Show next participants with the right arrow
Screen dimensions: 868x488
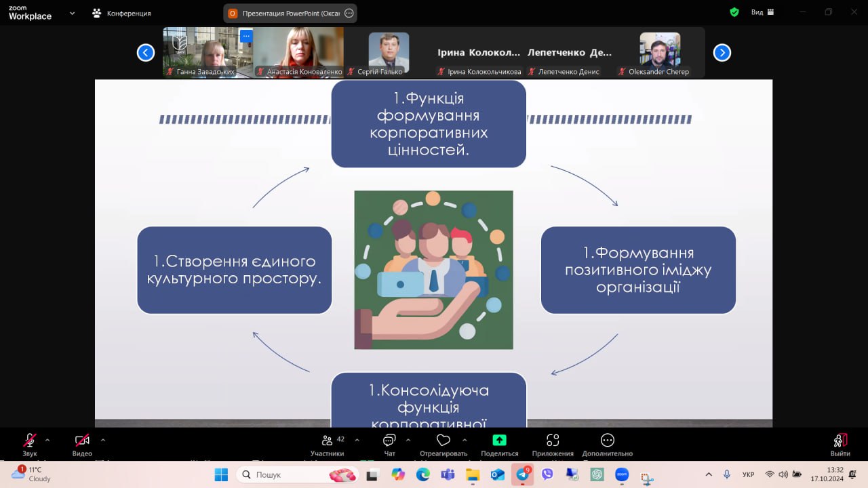722,52
